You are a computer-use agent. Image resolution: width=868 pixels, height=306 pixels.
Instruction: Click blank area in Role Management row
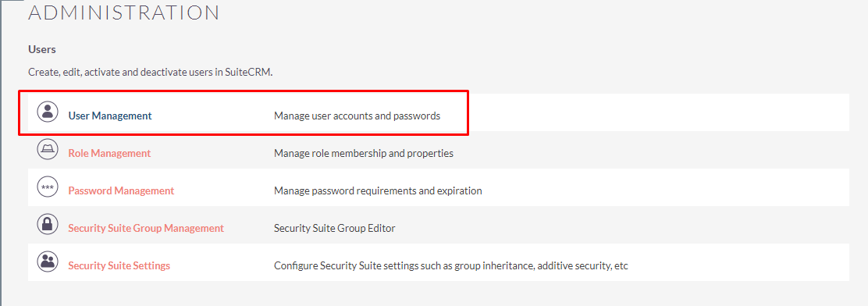(x=653, y=150)
